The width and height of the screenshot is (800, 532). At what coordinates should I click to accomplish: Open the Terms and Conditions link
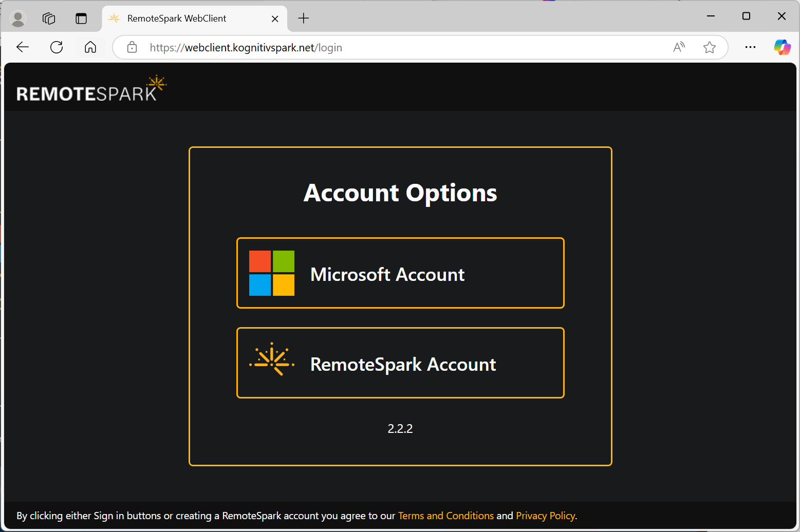(x=445, y=516)
